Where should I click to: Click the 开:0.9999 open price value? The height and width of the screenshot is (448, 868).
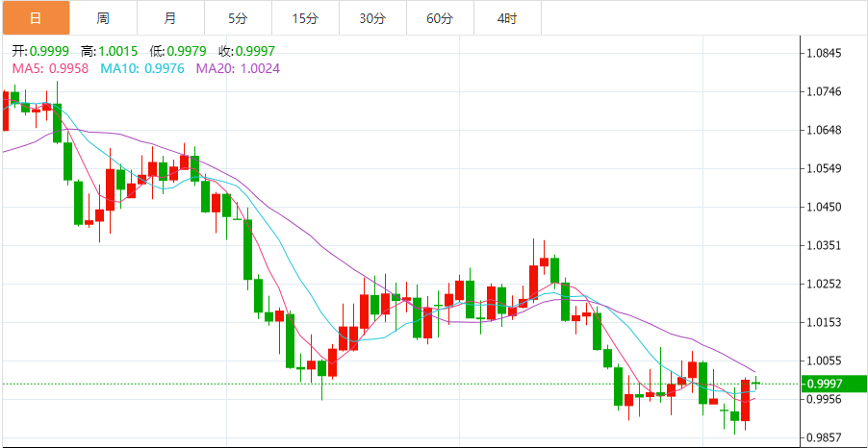tap(40, 52)
